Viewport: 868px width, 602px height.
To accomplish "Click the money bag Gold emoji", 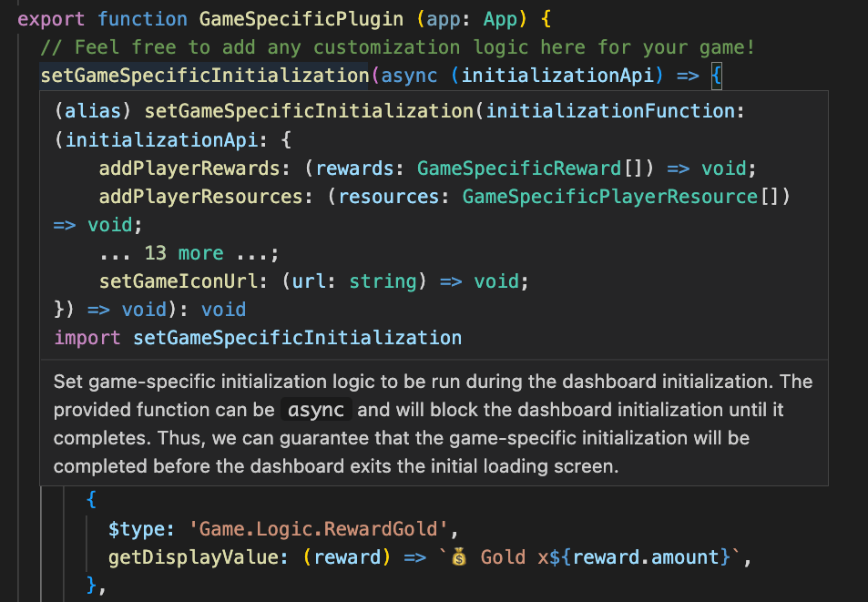I will pyautogui.click(x=458, y=556).
